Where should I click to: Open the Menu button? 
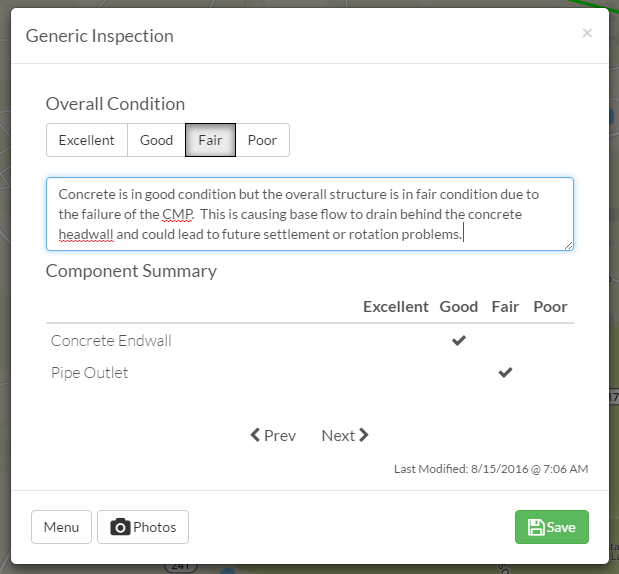(x=61, y=527)
